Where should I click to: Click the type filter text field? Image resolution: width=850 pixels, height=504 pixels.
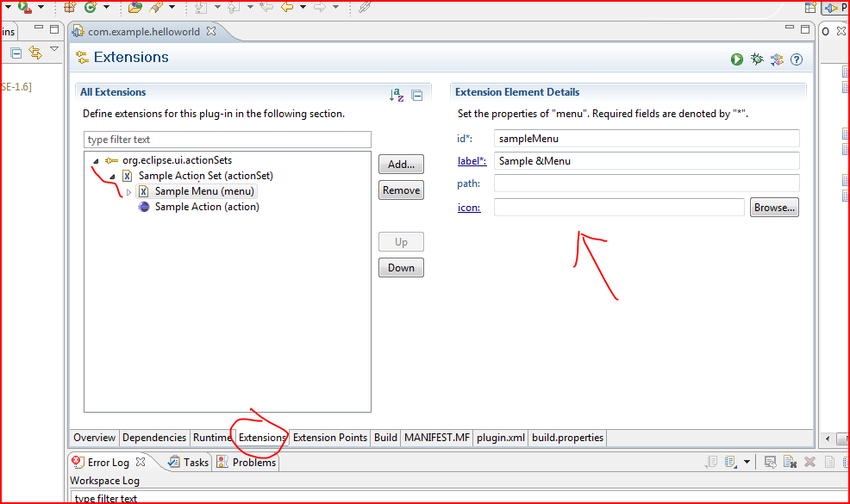coord(227,139)
